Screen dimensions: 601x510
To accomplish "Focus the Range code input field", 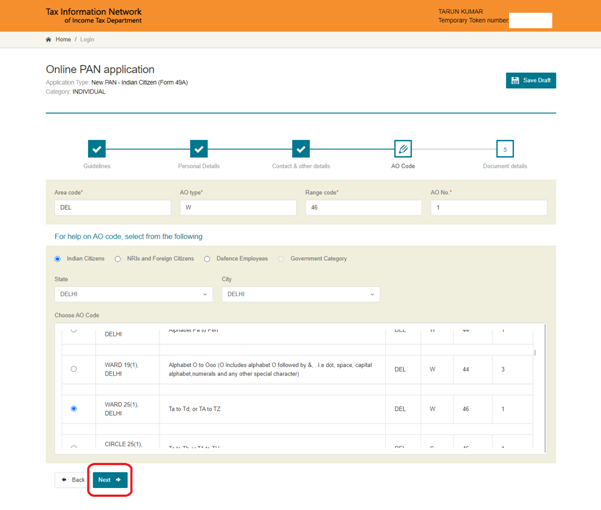I will click(363, 208).
